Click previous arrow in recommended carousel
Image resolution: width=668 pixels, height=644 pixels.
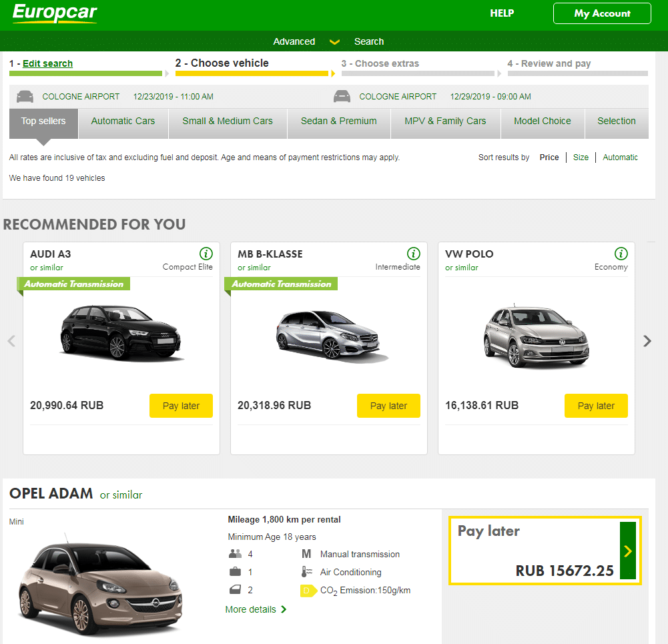pyautogui.click(x=11, y=341)
